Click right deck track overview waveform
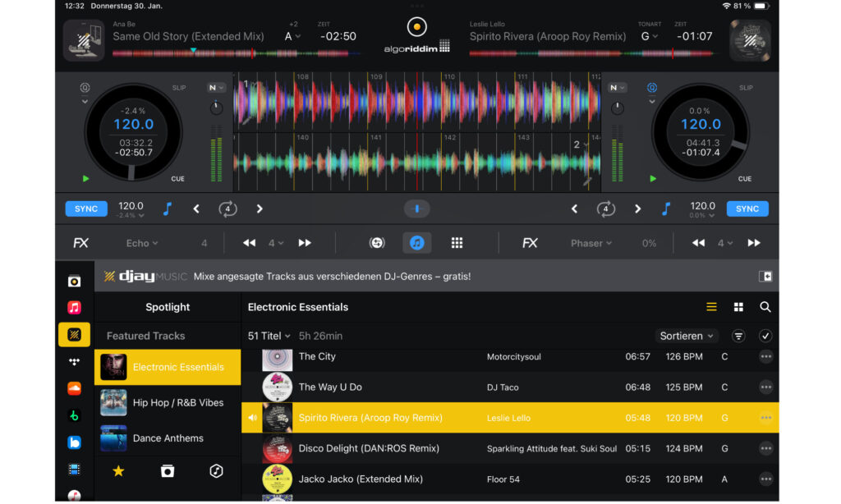Image resolution: width=841 pixels, height=504 pixels. click(x=593, y=53)
